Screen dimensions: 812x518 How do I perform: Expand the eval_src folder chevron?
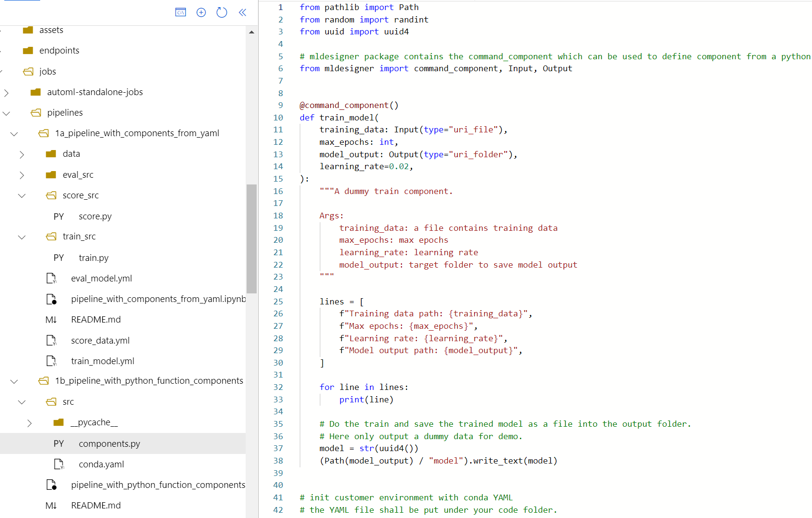22,175
